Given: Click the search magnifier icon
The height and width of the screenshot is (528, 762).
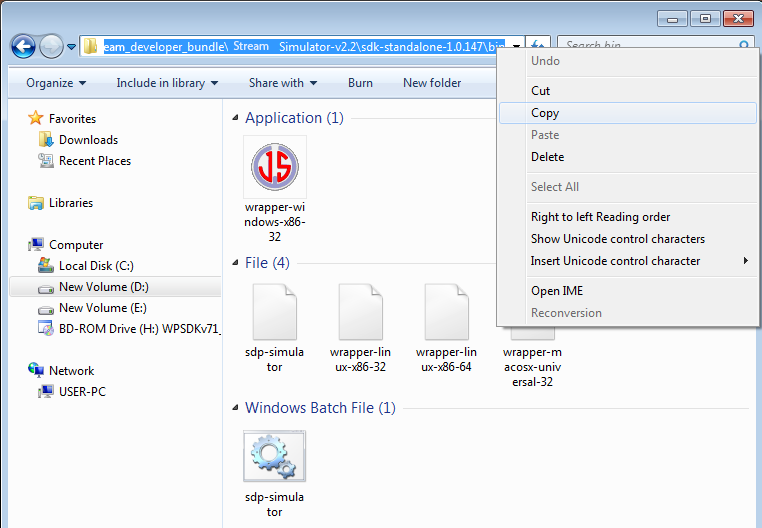Looking at the screenshot, I should pos(743,45).
